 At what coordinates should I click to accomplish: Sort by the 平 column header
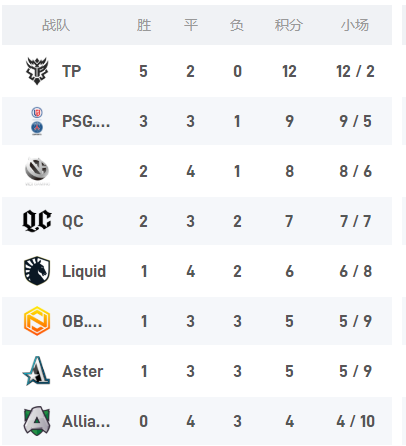click(191, 25)
